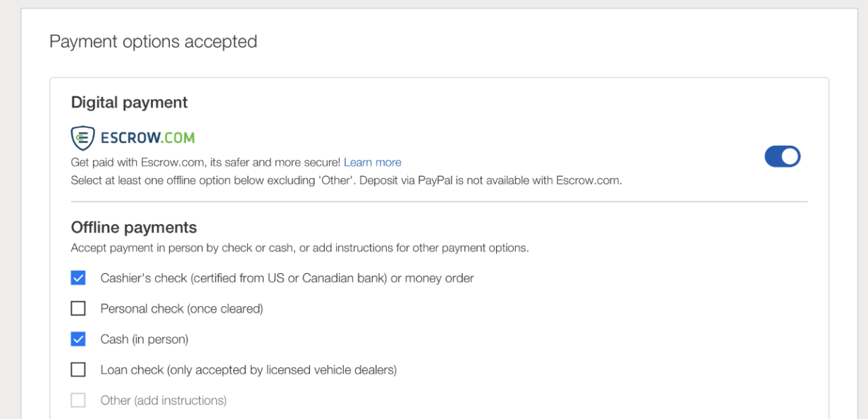Click the ESCROW.COM brand wordmark
Screen dimensions: 868x419
[x=147, y=138]
